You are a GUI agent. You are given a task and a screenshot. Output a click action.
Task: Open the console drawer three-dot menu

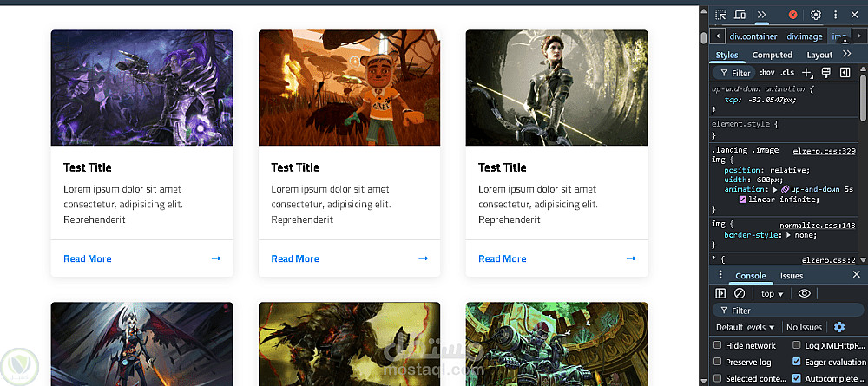[720, 275]
